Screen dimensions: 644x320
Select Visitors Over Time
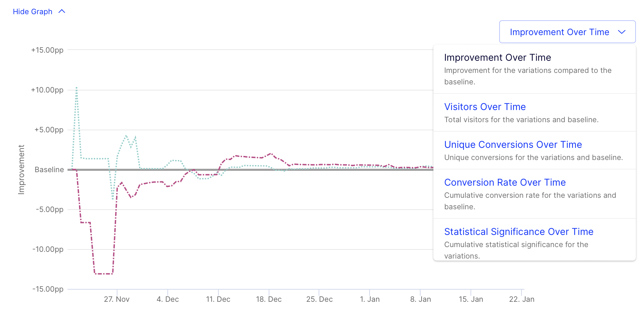[x=485, y=107]
